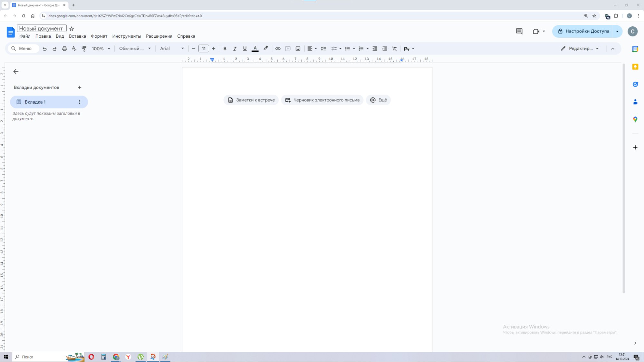Image resolution: width=644 pixels, height=362 pixels.
Task: Click spelling and grammar check icon
Action: 74,49
